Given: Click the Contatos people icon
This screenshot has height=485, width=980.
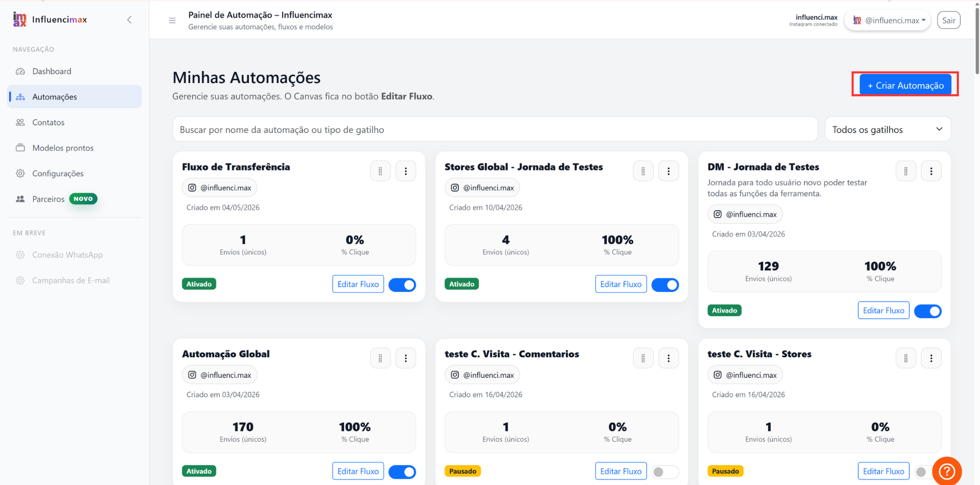Looking at the screenshot, I should coord(20,122).
